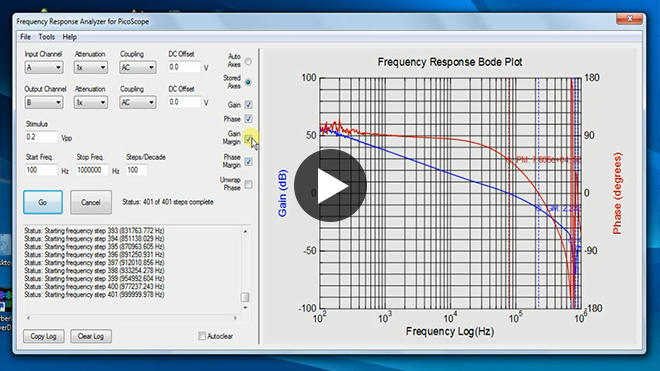Enable the Autoclear checkbox

pos(202,336)
